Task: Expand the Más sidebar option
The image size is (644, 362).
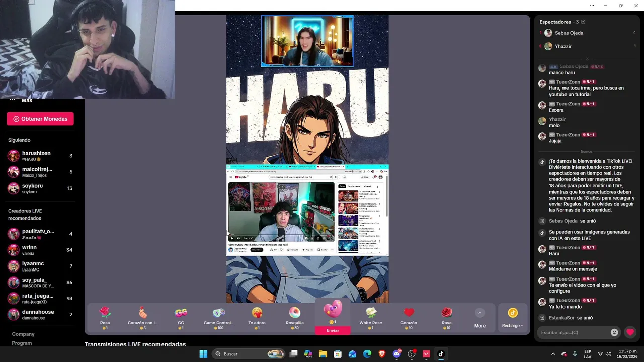Action: (20, 100)
